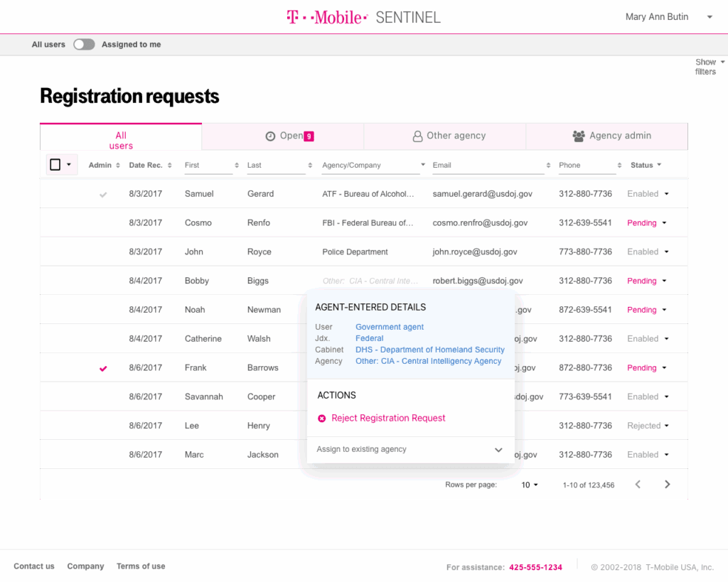Toggle the All users / Assigned to me switch
The image size is (728, 582).
click(x=84, y=45)
